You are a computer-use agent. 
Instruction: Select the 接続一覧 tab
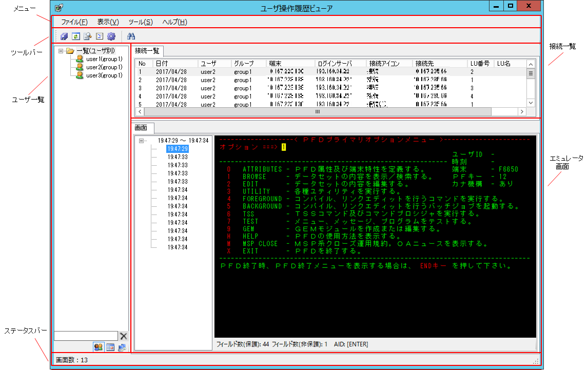point(147,51)
